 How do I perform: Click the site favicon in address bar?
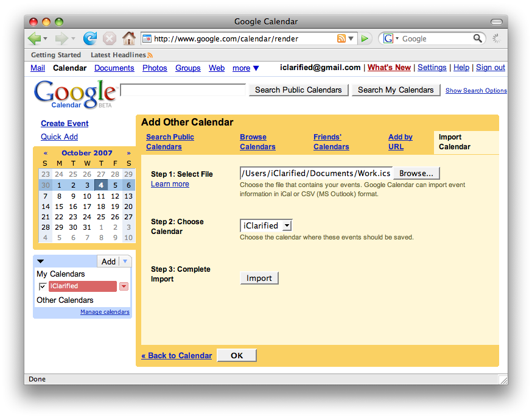point(147,39)
